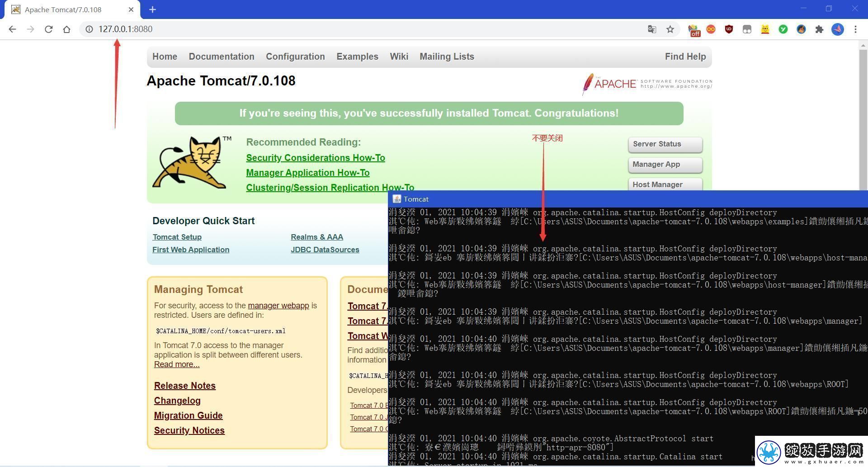Click the browser forward arrow

pyautogui.click(x=30, y=29)
